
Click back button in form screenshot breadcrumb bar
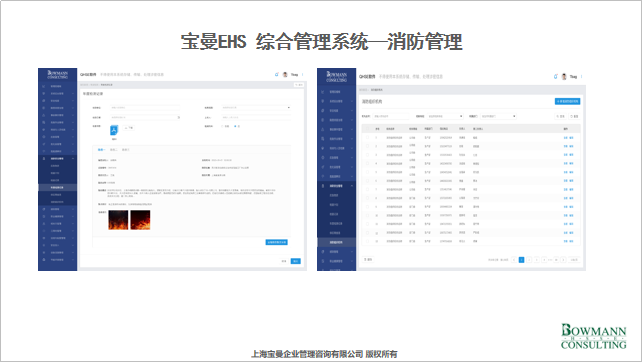[x=299, y=85]
